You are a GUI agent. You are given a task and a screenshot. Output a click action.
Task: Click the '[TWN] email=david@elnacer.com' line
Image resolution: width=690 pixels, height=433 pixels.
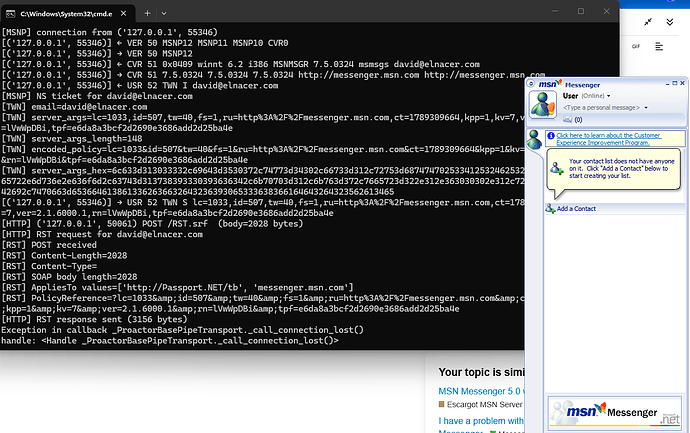pyautogui.click(x=74, y=106)
